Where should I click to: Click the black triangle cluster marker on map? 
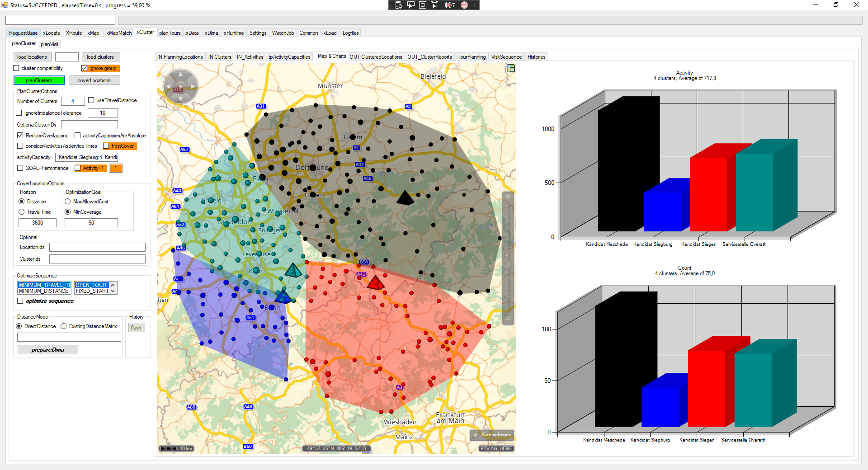pos(405,198)
